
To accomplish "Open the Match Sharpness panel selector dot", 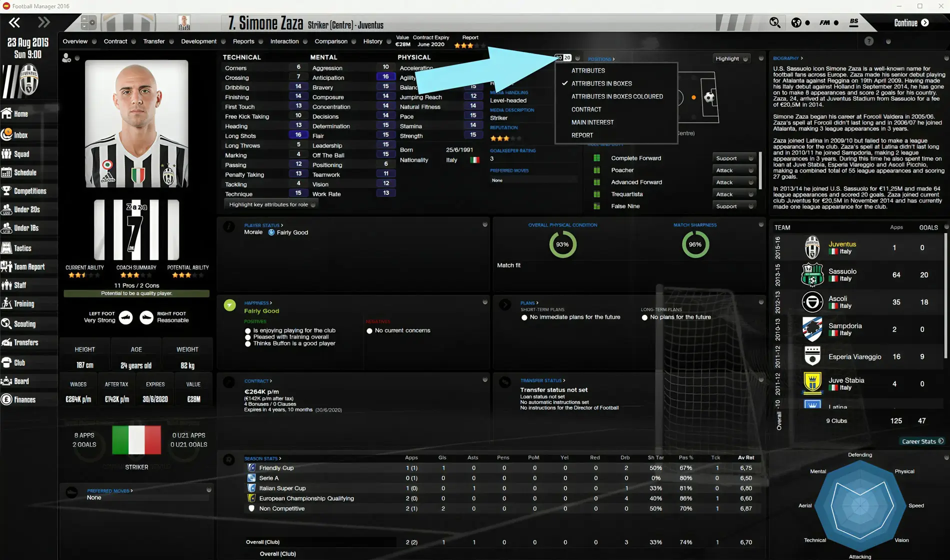I will [761, 224].
